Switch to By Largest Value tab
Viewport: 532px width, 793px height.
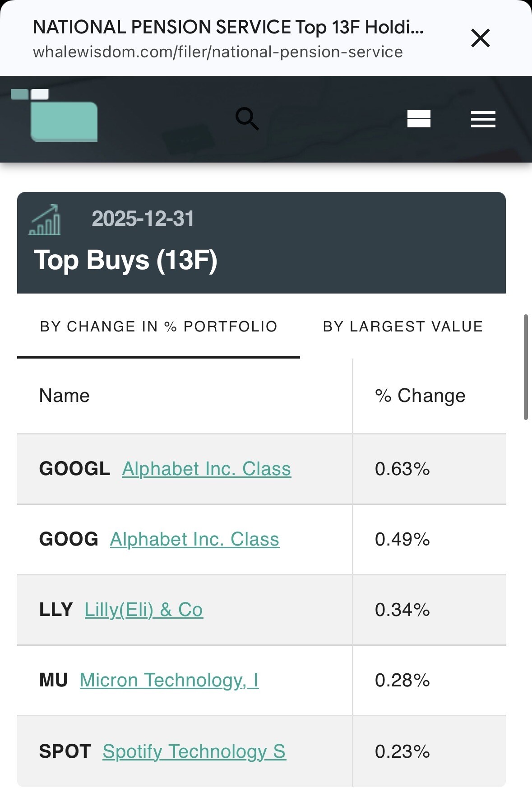pos(403,327)
